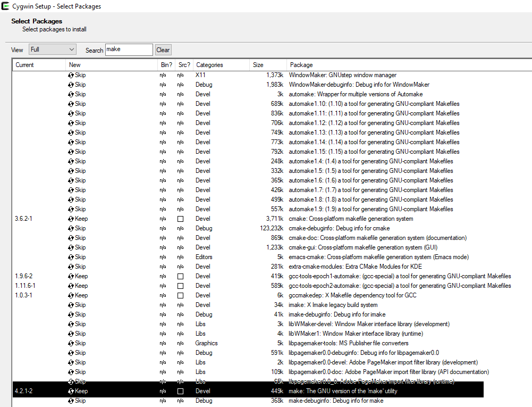
Task: Cycle install action for automake1.11
Action: [71, 113]
